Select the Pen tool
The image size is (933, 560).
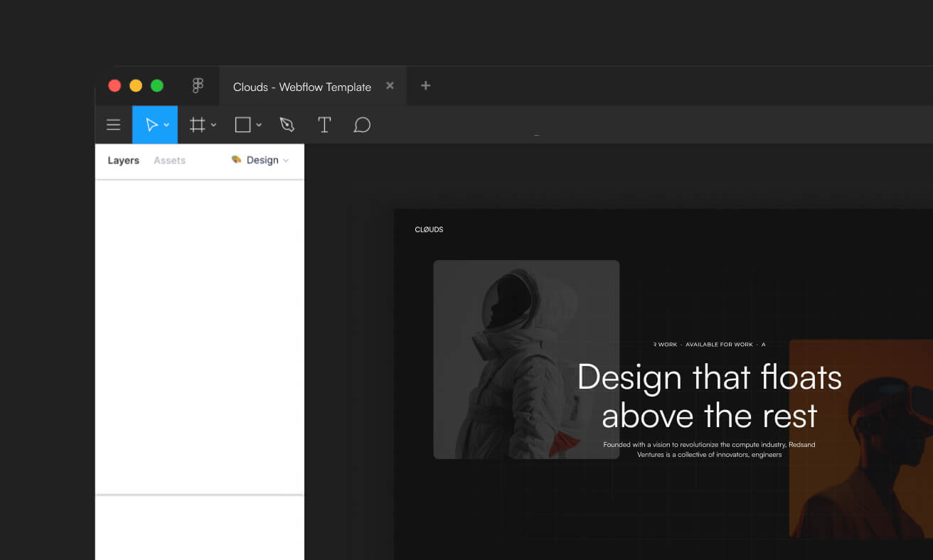287,125
